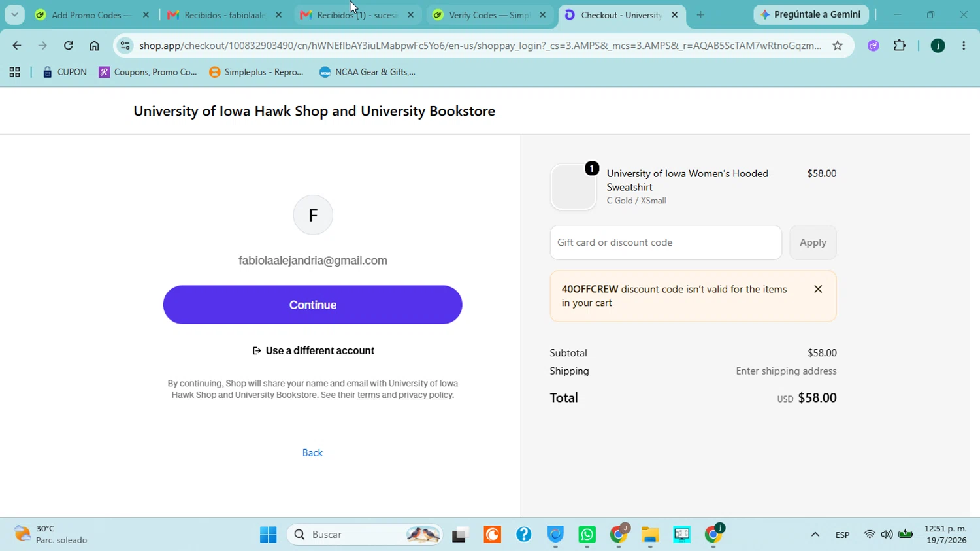
Task: Switch to the Recibidos - fabiolaale tab
Action: tap(225, 15)
